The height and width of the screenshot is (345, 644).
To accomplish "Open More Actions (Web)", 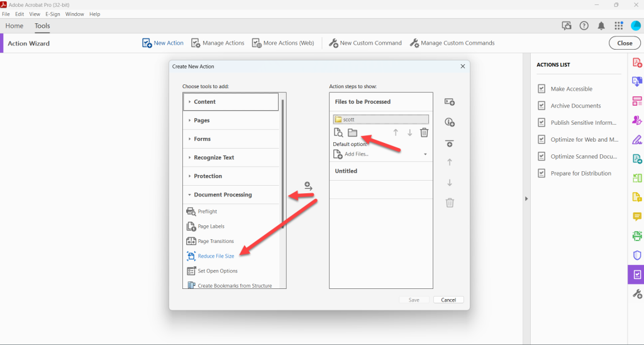I will pos(283,43).
